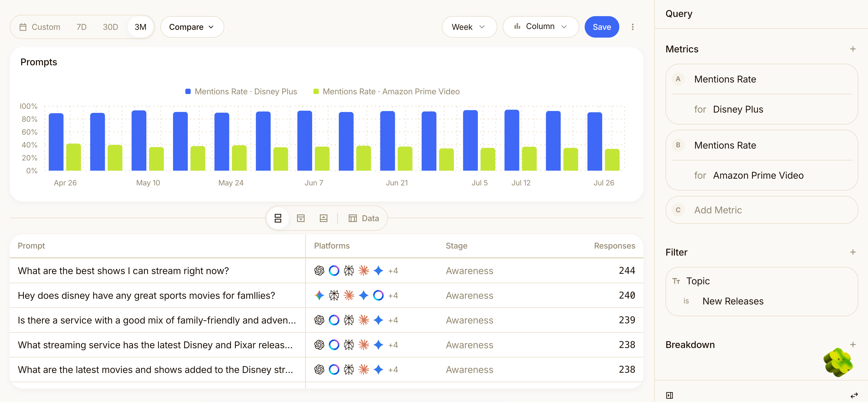Click the ChatGPT icon in the Disney and Pixar row
The height and width of the screenshot is (402, 868).
pyautogui.click(x=319, y=345)
